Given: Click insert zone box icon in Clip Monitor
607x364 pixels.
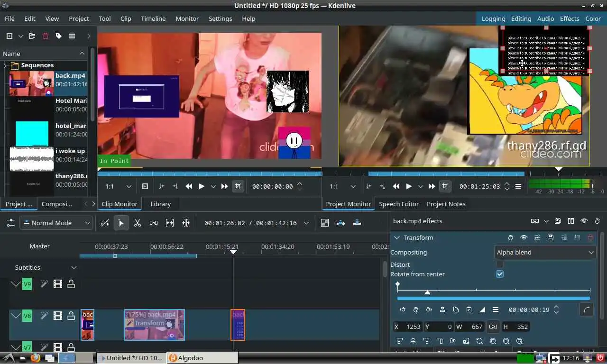Looking at the screenshot, I should [x=145, y=186].
